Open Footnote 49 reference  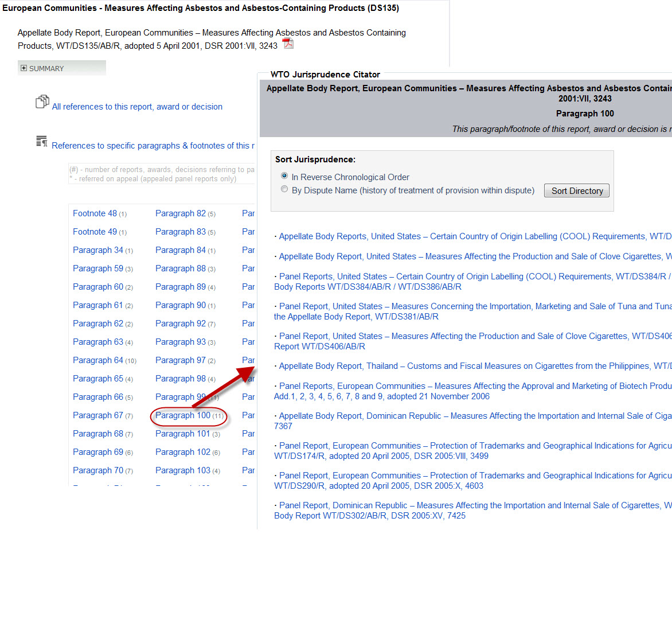[x=95, y=232]
